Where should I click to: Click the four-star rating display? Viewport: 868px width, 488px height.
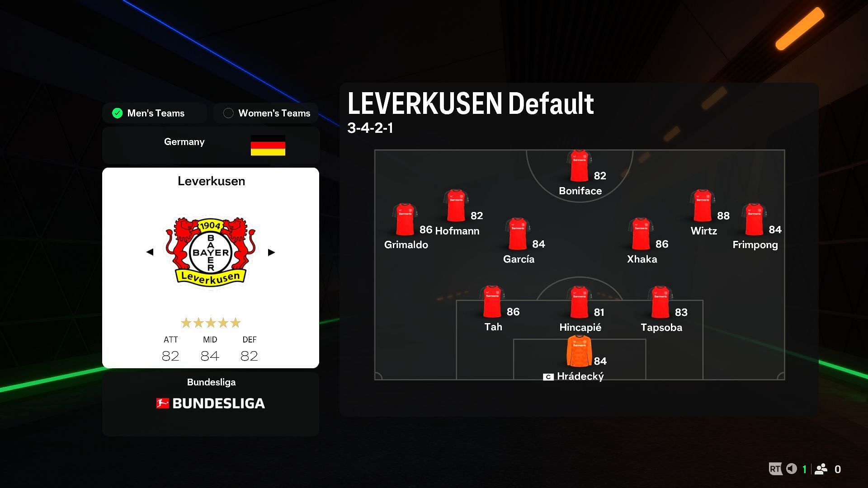click(210, 322)
